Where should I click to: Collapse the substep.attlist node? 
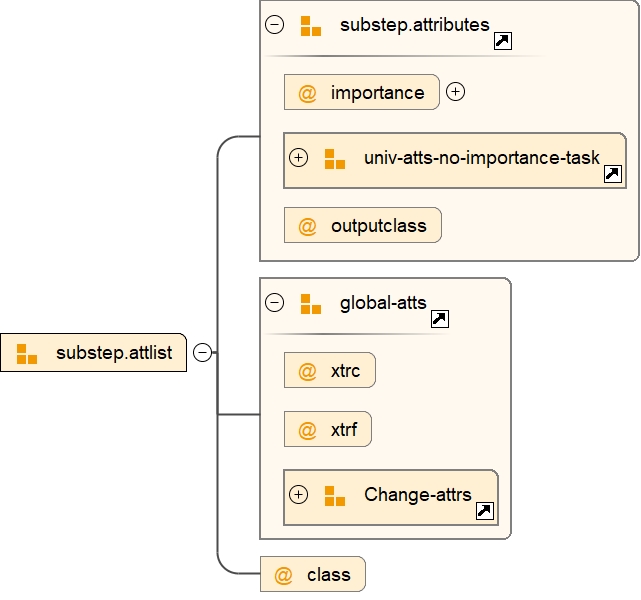[202, 352]
